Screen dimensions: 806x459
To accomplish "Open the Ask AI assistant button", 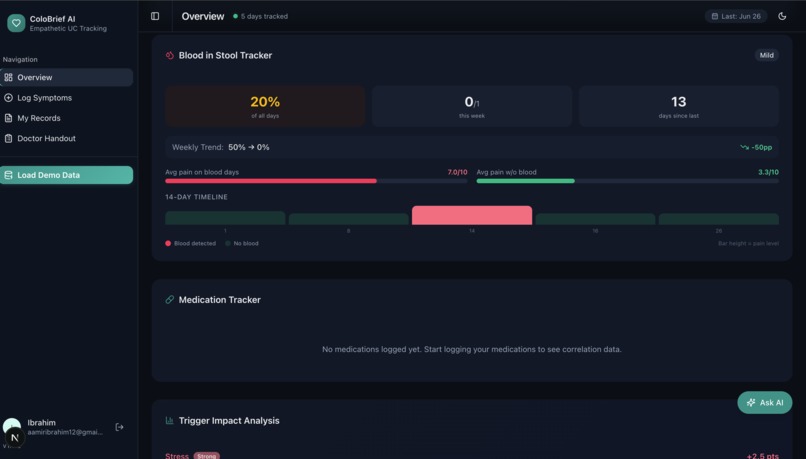I will click(764, 402).
